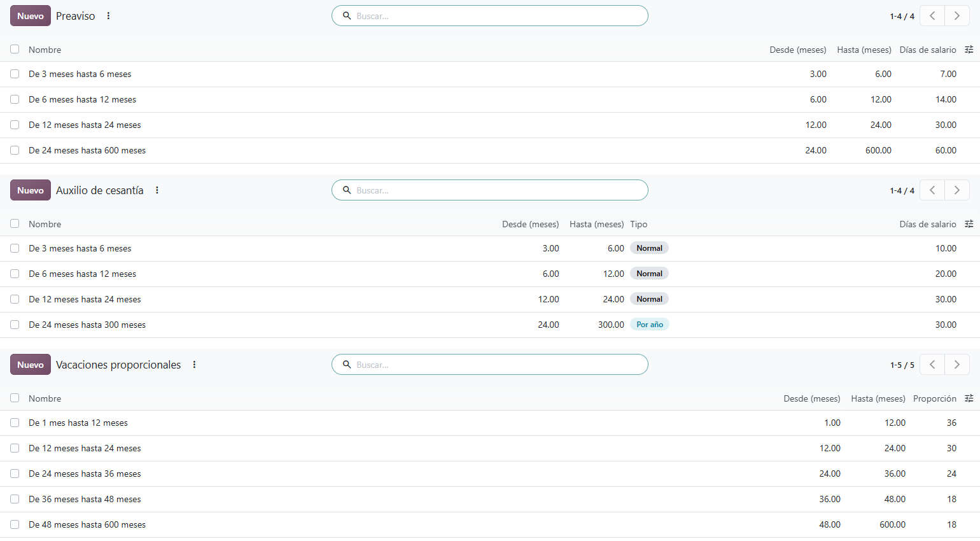980x541 pixels.
Task: Sort Auxilio de cesantía table by Tipo column
Action: pos(639,224)
